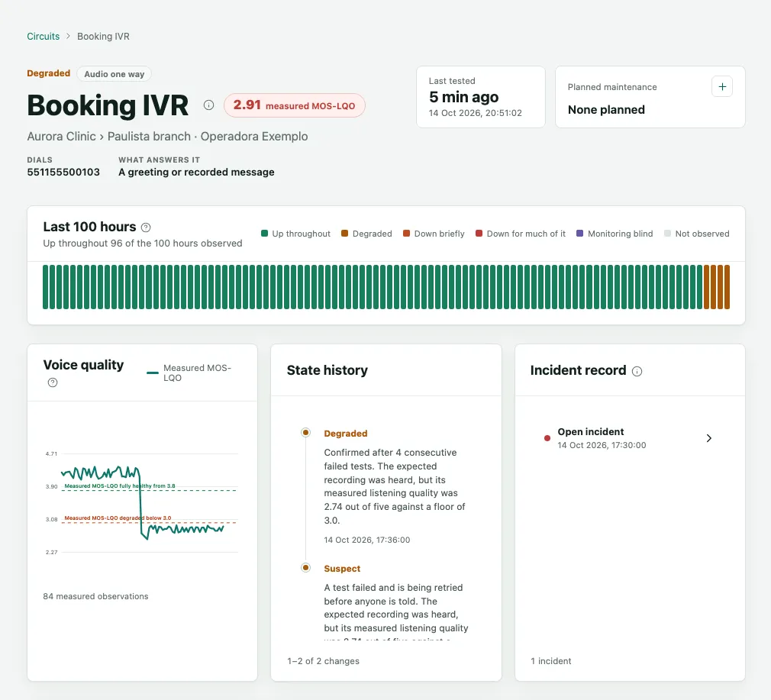Click 'Aurora Clinic › Paulista branch' location text
Image resolution: width=771 pixels, height=700 pixels.
(108, 136)
